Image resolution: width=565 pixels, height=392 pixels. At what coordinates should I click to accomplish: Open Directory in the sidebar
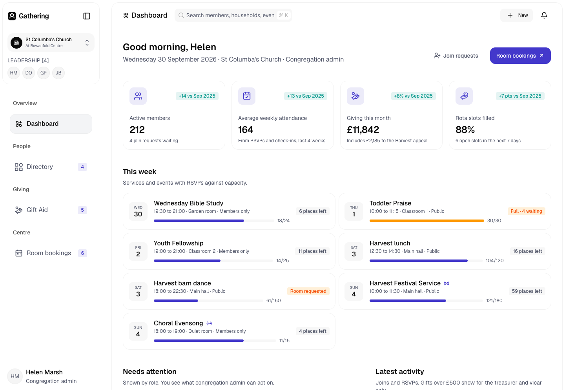click(x=51, y=167)
